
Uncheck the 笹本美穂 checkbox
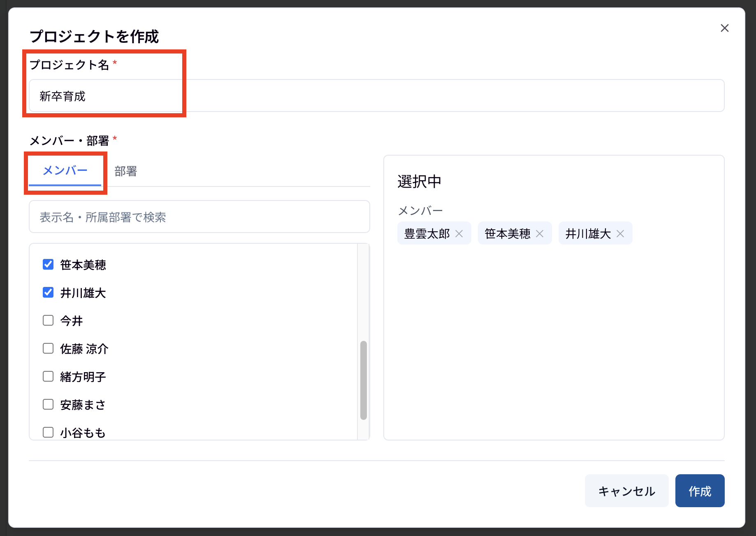[48, 264]
